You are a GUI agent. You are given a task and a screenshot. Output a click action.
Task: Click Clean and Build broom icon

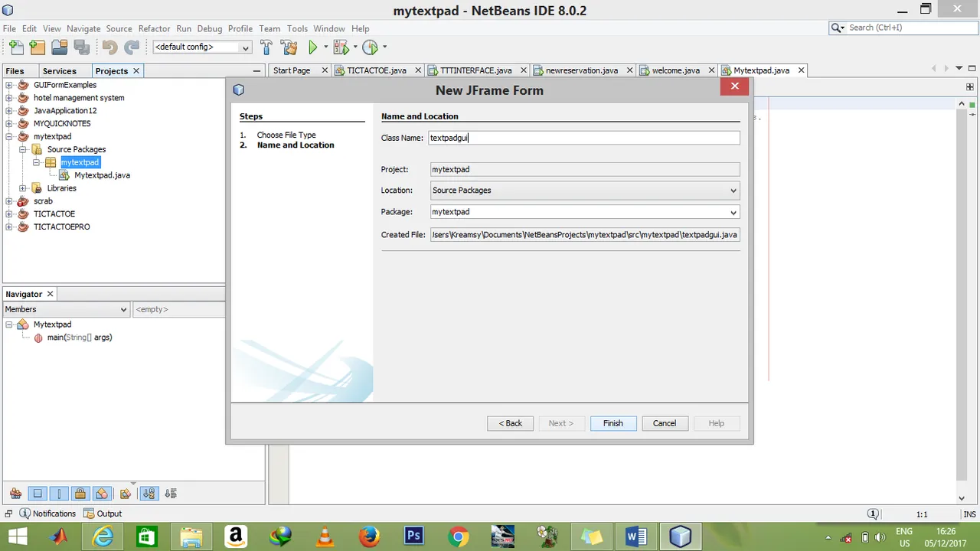click(x=289, y=47)
